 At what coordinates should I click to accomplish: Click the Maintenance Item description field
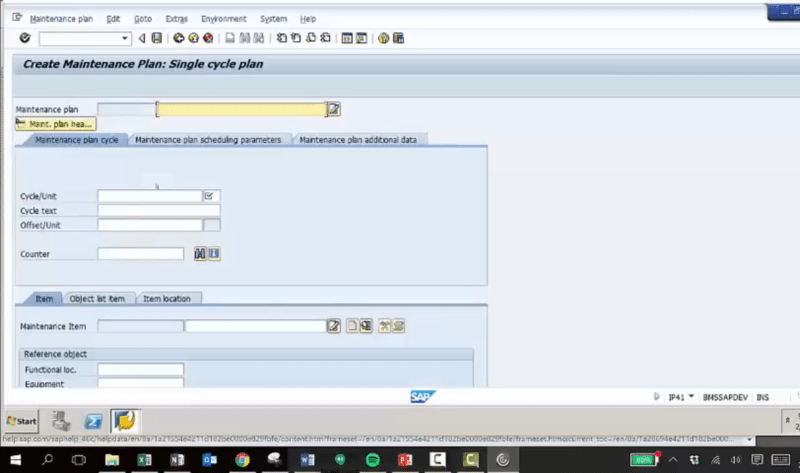coord(256,326)
